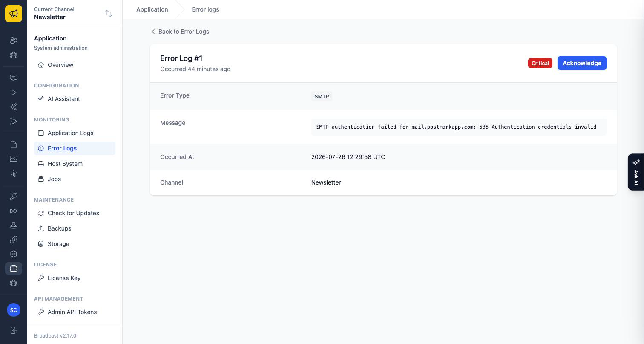Open the highlighted server application icon
This screenshot has width=644, height=344.
14,269
